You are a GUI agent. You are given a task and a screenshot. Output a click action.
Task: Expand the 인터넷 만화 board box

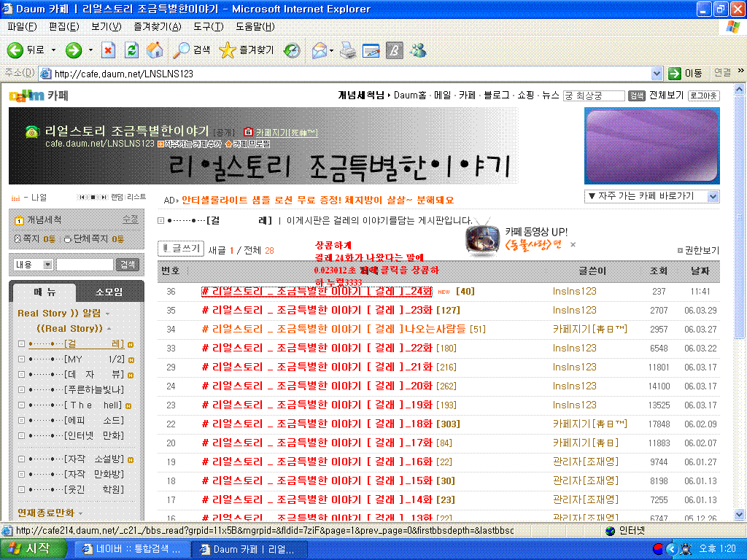[x=21, y=435]
